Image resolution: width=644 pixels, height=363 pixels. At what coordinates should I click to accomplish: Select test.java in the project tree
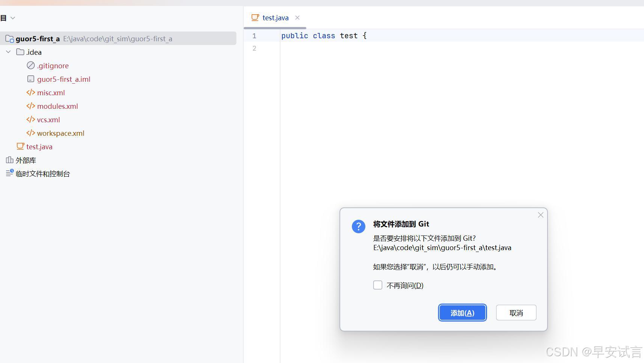(x=39, y=147)
